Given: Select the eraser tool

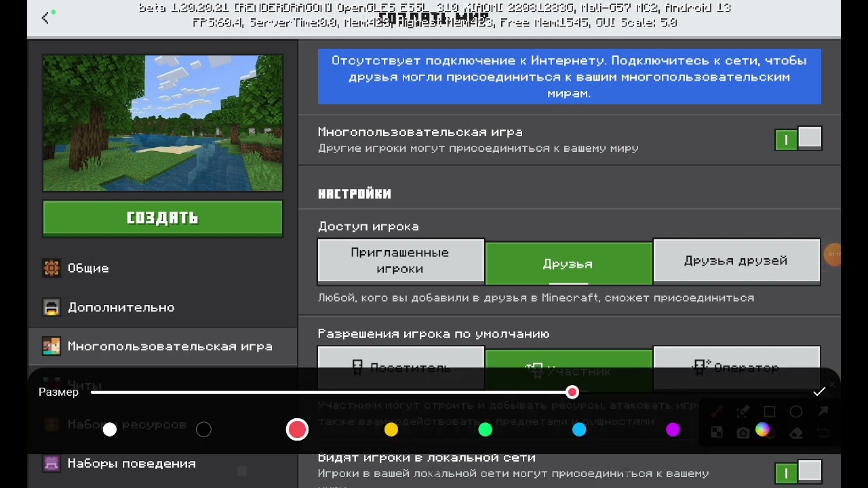Looking at the screenshot, I should coord(796,432).
